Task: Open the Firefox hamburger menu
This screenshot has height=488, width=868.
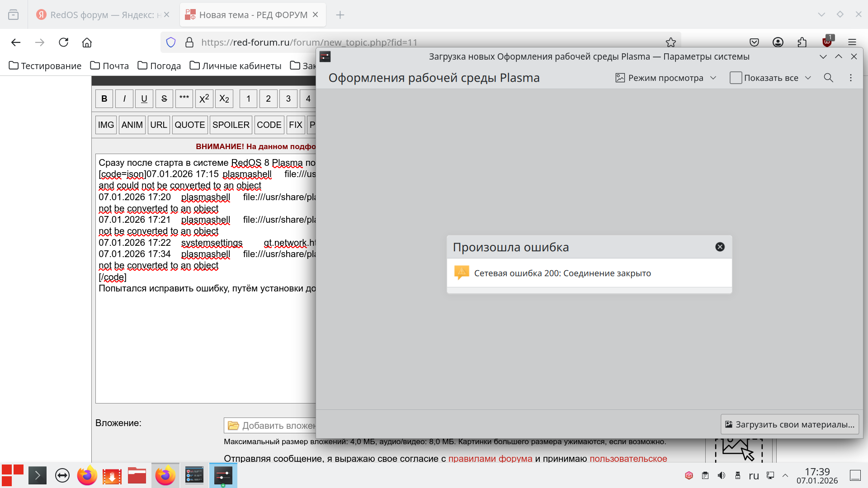Action: pyautogui.click(x=852, y=42)
